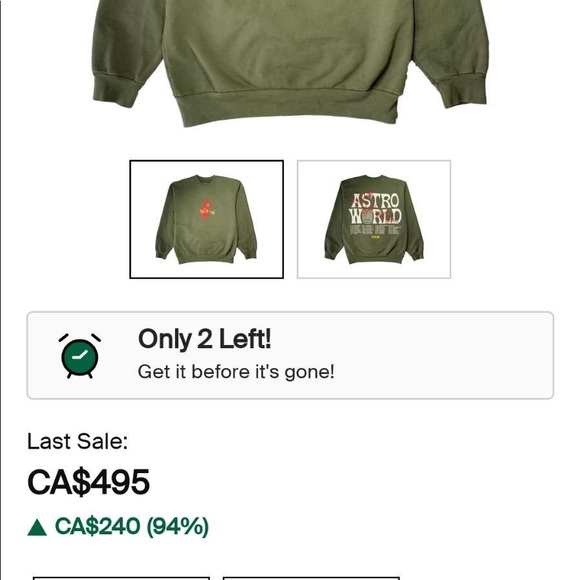Click the red graphic on front thumbnail
This screenshot has height=580, width=580.
coord(208,211)
